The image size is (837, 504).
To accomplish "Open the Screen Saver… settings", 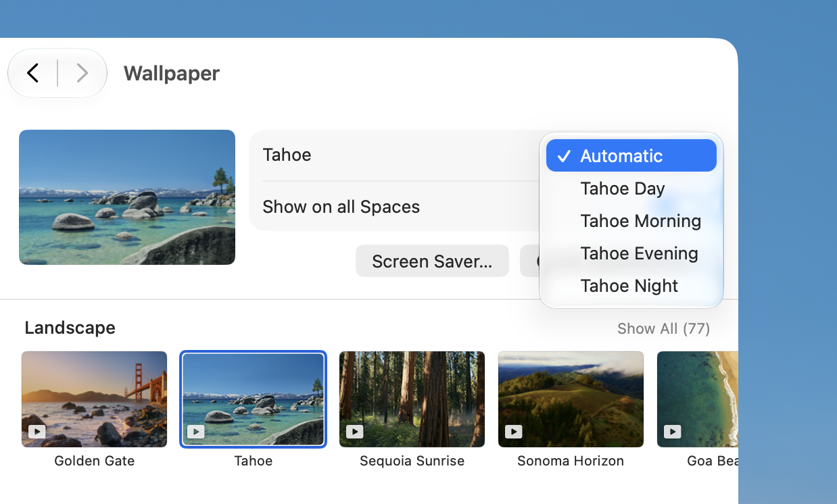I will click(432, 261).
